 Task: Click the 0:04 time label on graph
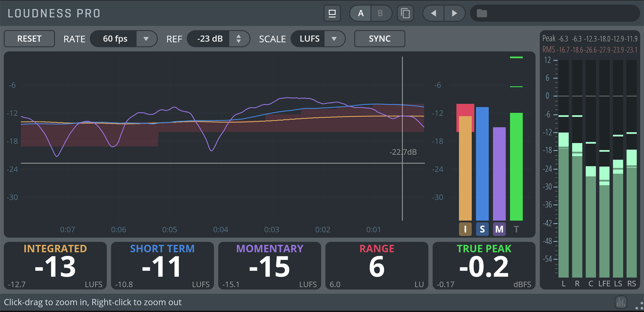(x=221, y=230)
